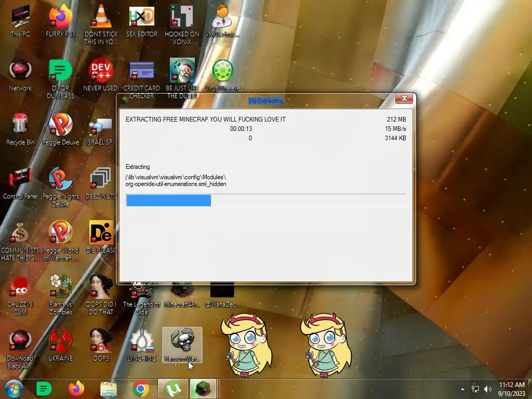Image resolution: width=532 pixels, height=399 pixels.
Task: Select the red fuzzy Chuzzle desktop icon
Action: click(x=20, y=295)
